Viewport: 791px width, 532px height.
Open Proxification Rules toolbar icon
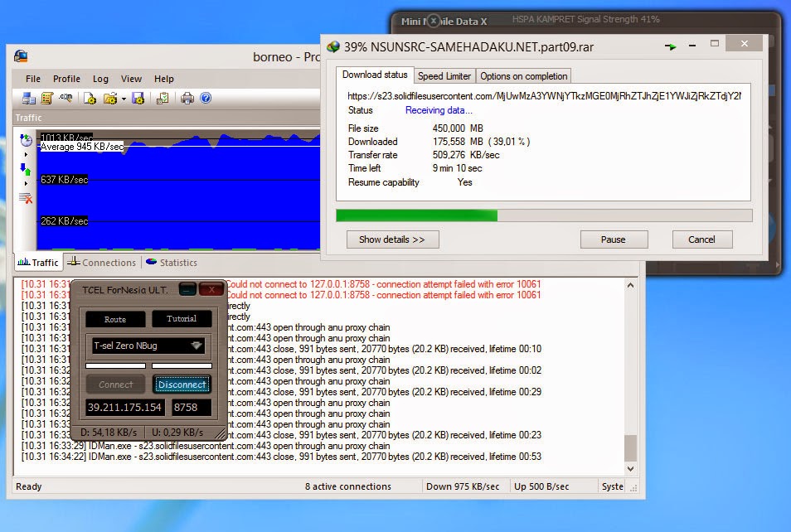click(47, 98)
